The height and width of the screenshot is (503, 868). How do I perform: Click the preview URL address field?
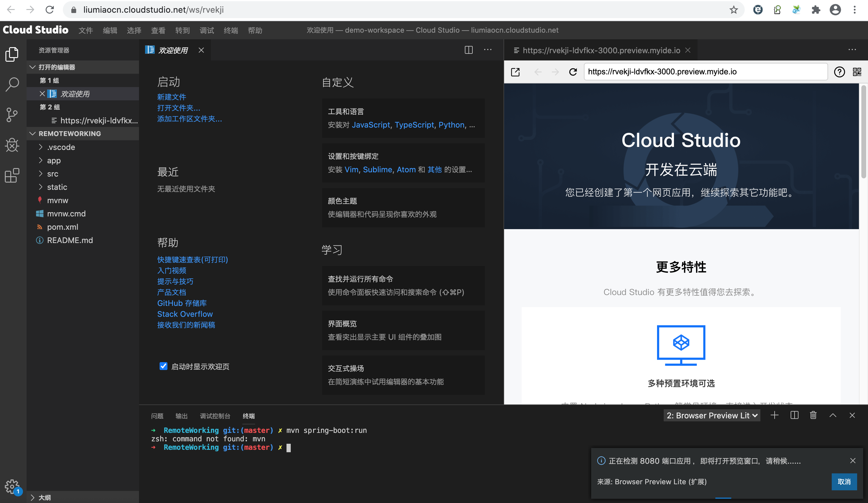point(705,72)
